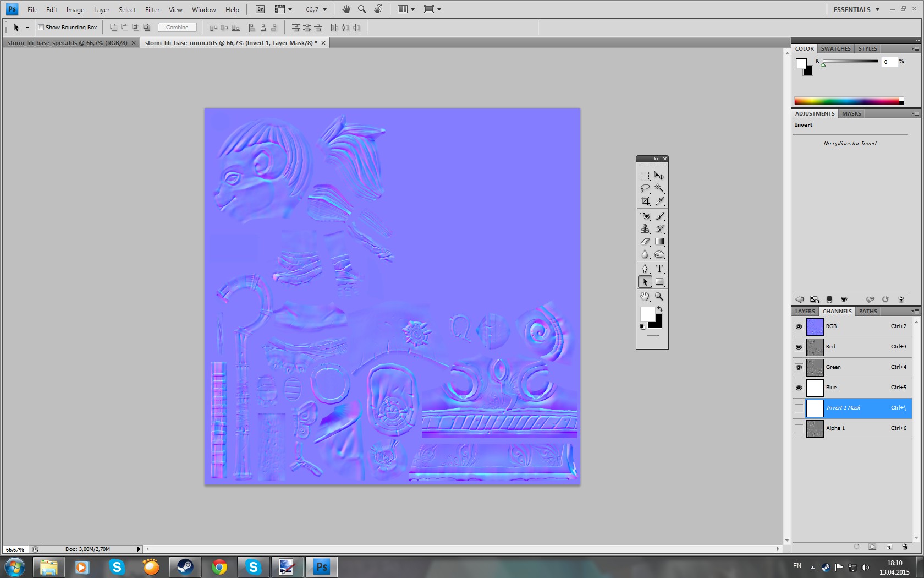This screenshot has width=924, height=578.
Task: Activate the Magic Wand tool
Action: [x=659, y=189]
